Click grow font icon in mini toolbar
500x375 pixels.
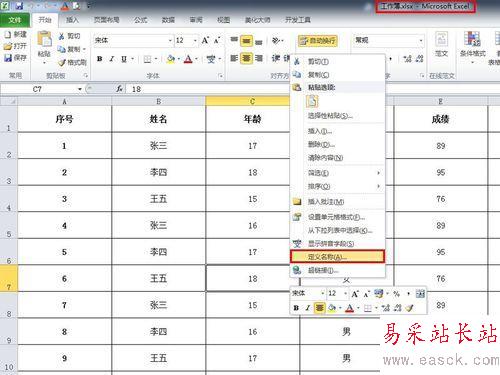(355, 294)
